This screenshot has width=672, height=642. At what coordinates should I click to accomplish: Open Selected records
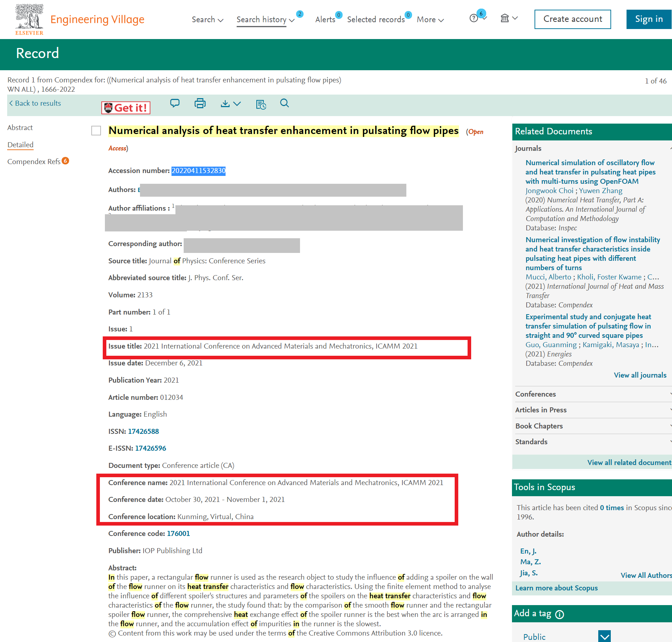coord(376,20)
